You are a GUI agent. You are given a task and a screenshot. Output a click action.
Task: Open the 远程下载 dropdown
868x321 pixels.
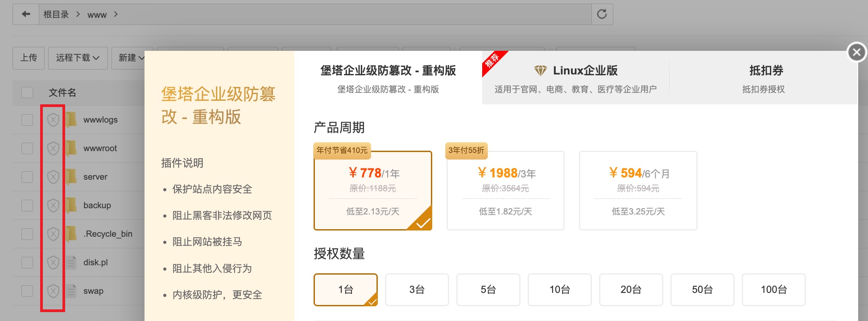pos(78,58)
